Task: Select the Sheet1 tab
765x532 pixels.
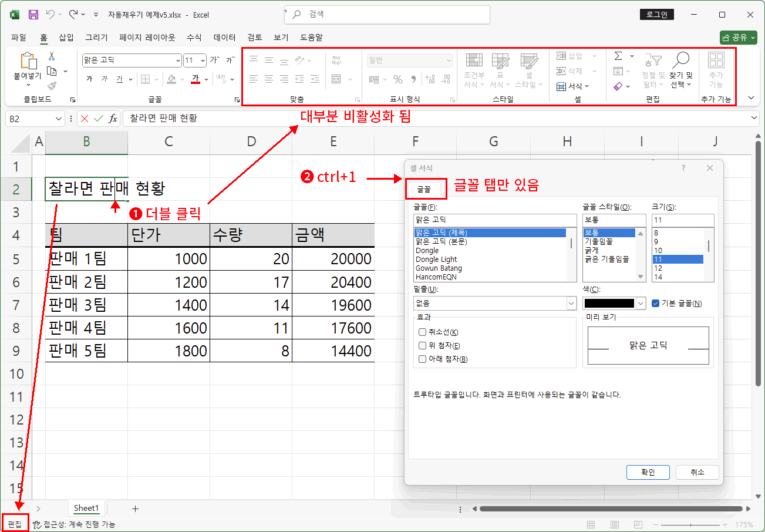Action: [86, 509]
